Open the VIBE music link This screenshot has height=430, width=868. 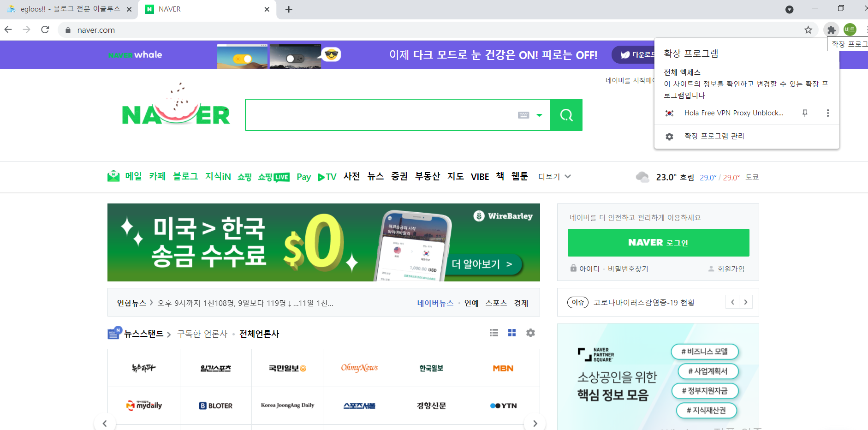click(480, 177)
